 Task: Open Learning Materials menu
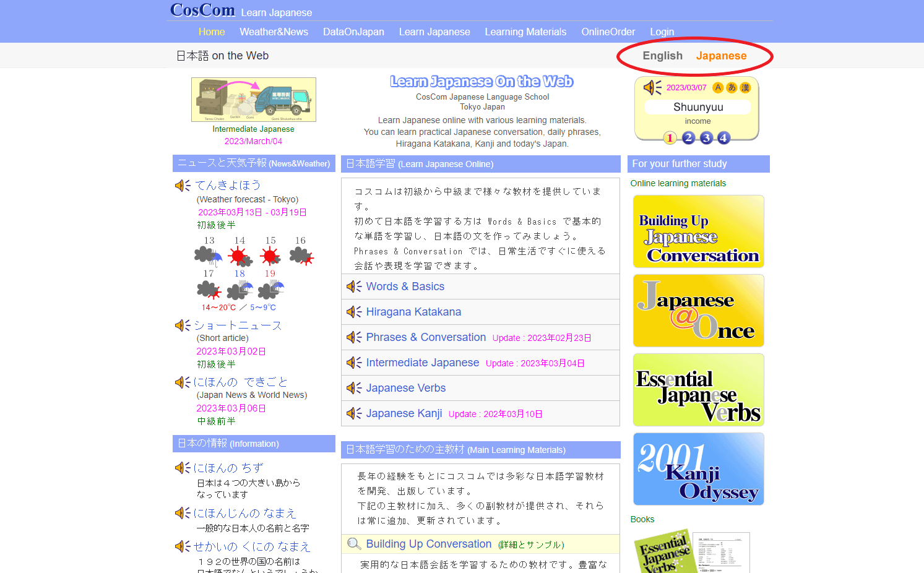tap(525, 32)
